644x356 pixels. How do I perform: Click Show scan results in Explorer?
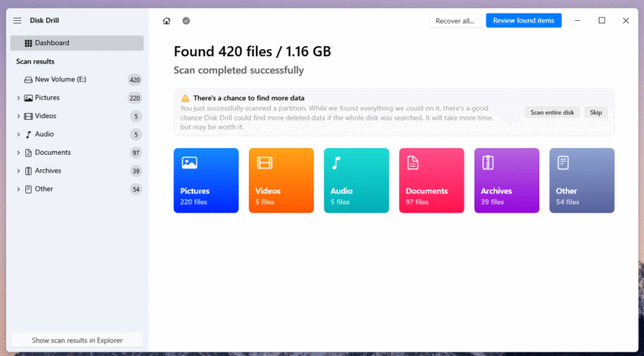coord(77,341)
